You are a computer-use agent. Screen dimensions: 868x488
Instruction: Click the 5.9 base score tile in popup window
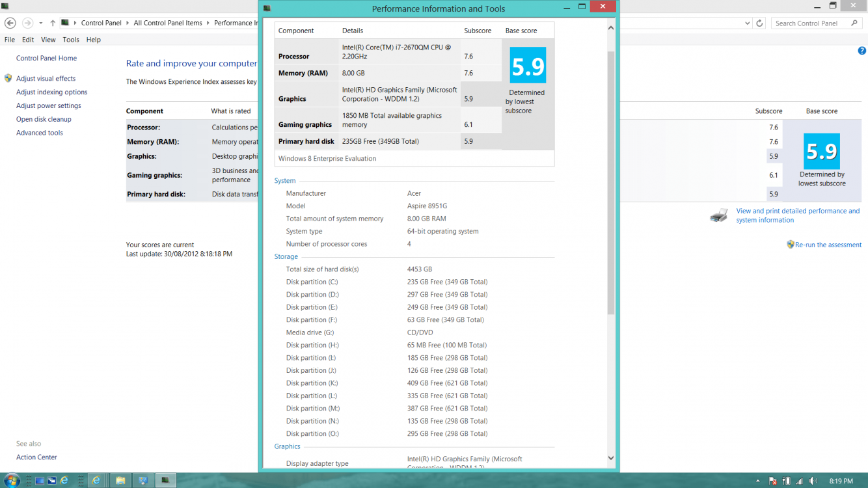(x=528, y=65)
